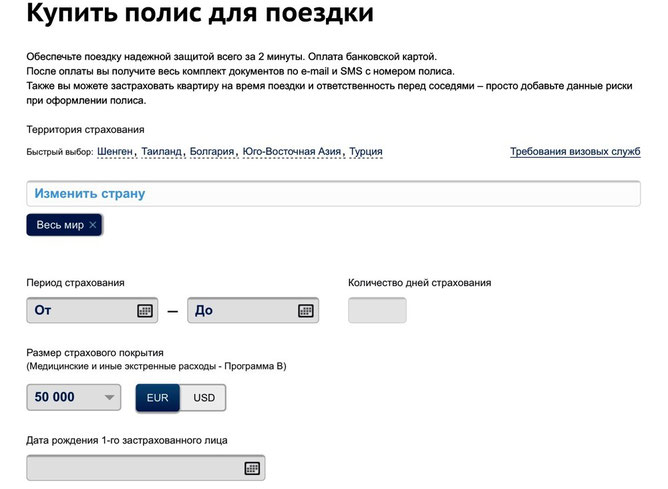The height and width of the screenshot is (489, 668).
Task: Quick-select Болгария territory
Action: click(x=212, y=151)
